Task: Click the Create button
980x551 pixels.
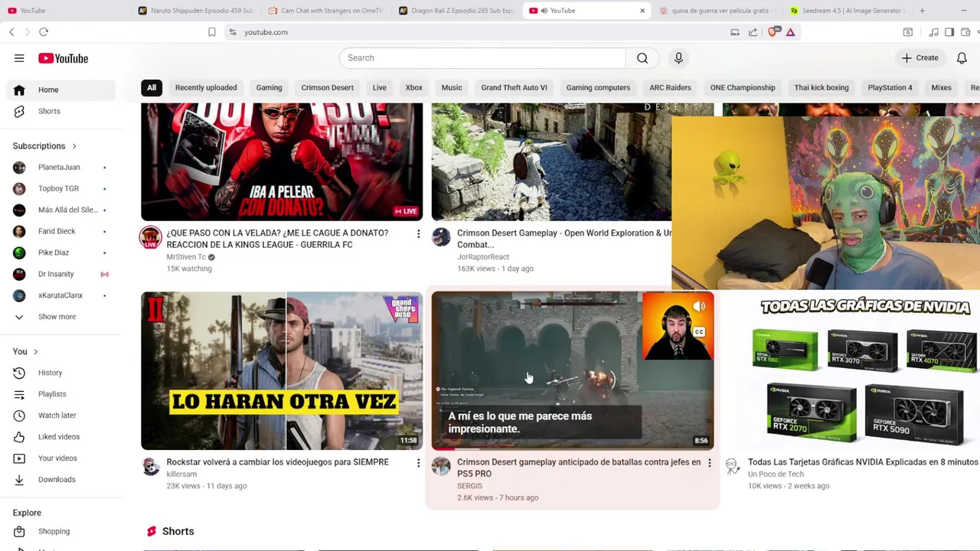Action: [920, 58]
